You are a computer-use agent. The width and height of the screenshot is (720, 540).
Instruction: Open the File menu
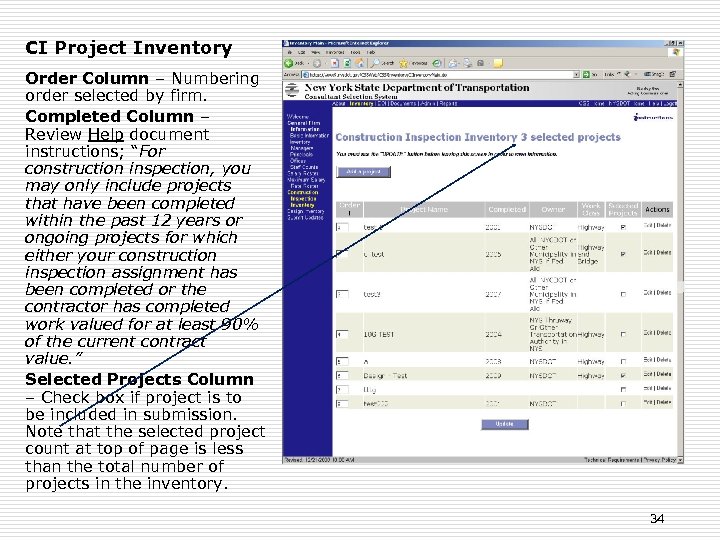[x=290, y=52]
